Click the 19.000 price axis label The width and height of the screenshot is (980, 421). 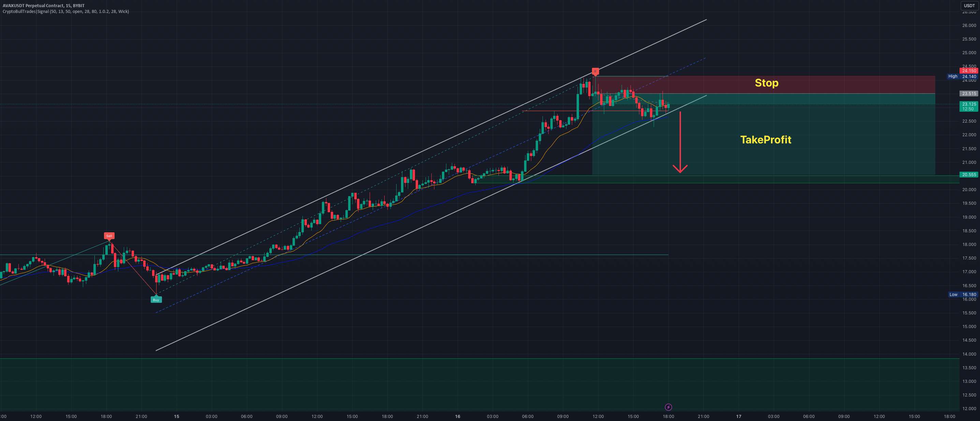pyautogui.click(x=969, y=217)
